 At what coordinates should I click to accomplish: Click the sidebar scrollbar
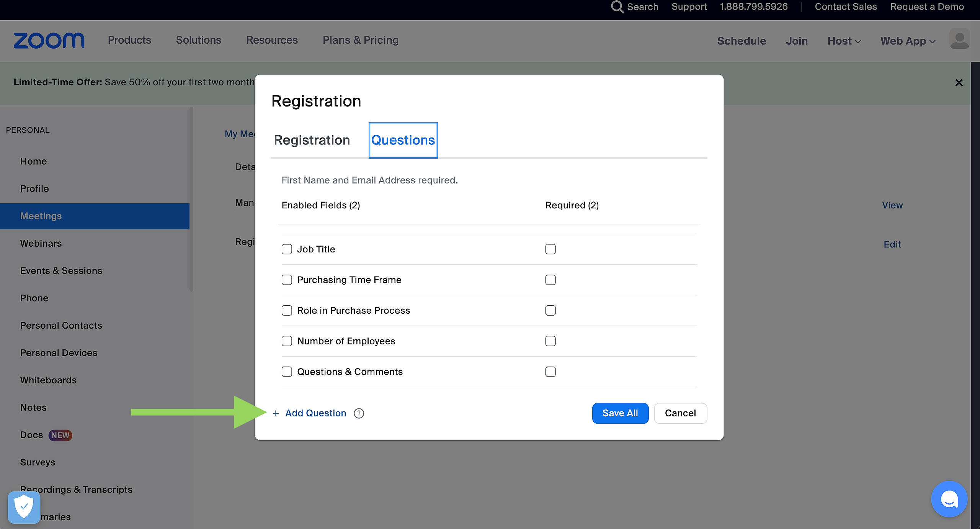(x=191, y=199)
